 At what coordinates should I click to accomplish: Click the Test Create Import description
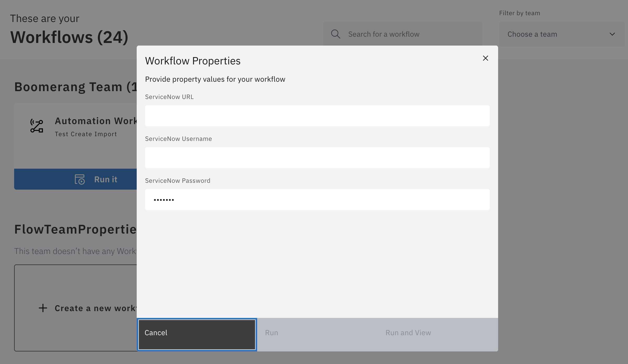pos(86,134)
